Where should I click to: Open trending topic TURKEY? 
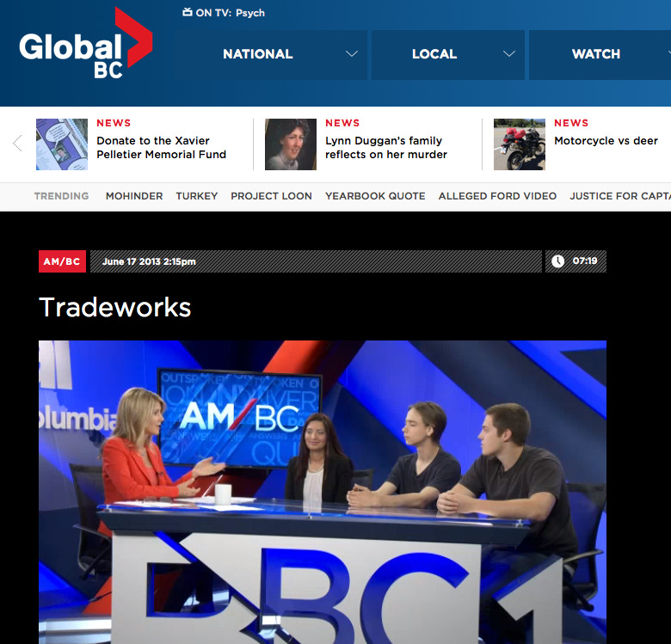(x=197, y=196)
